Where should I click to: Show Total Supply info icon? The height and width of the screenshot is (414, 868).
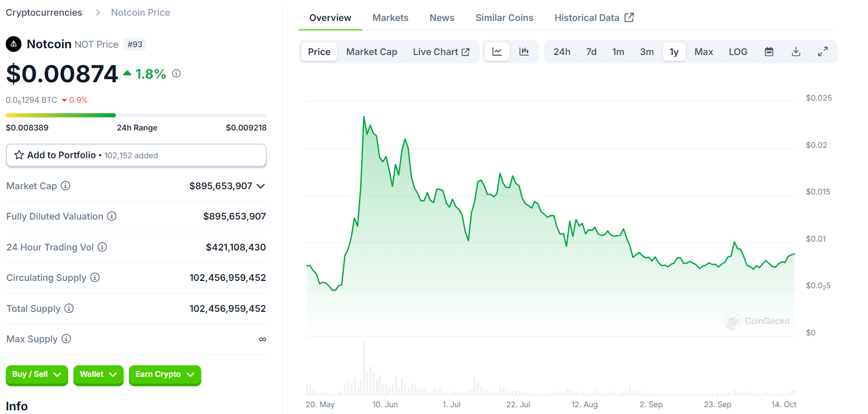[69, 308]
